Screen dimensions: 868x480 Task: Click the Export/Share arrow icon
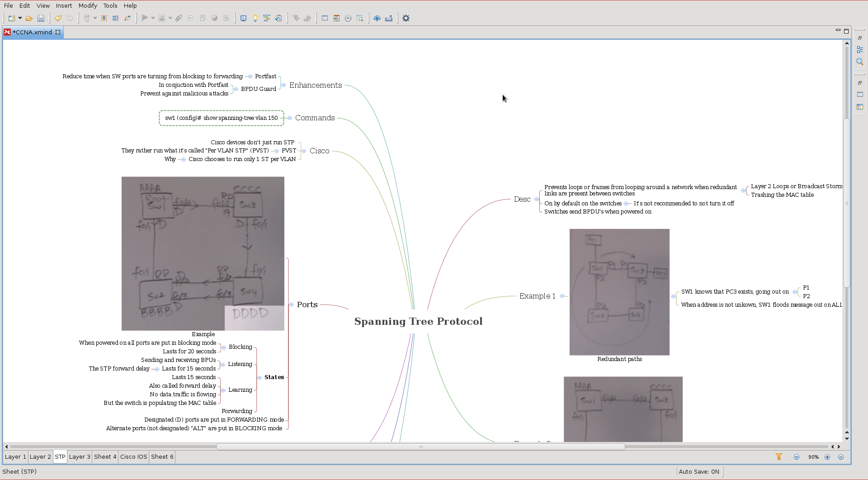point(389,18)
